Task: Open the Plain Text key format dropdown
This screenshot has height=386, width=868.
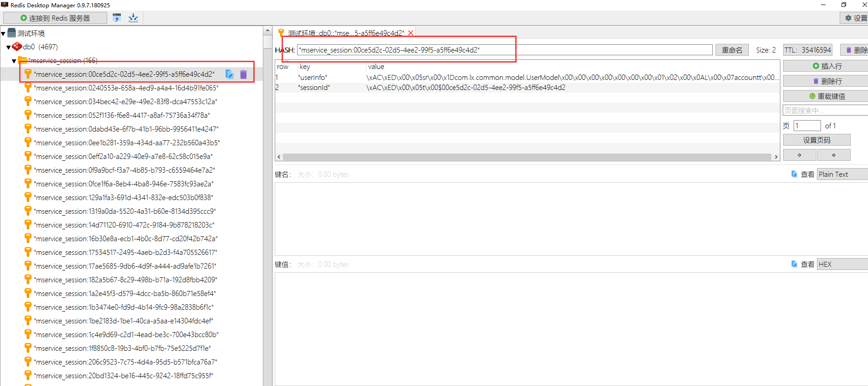Action: tap(842, 174)
